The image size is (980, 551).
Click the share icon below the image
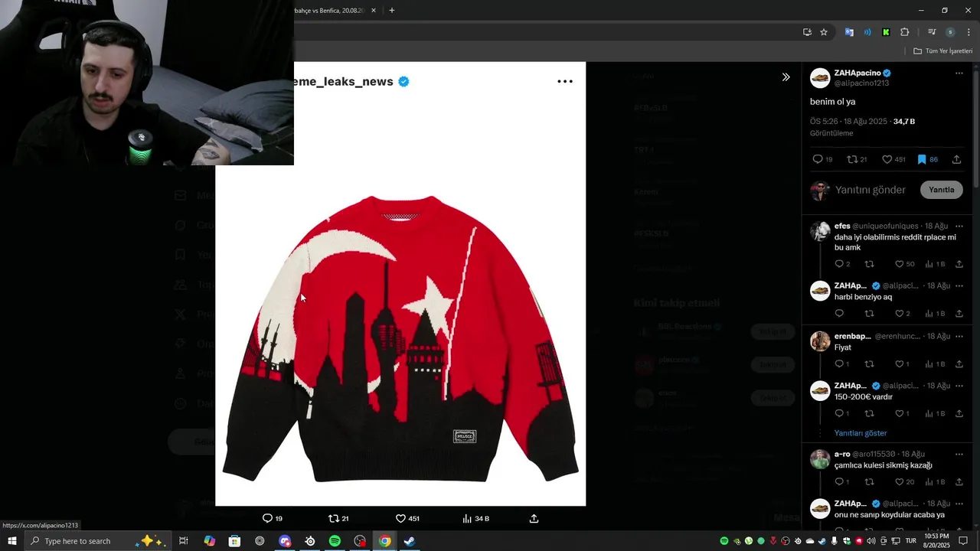(x=534, y=518)
